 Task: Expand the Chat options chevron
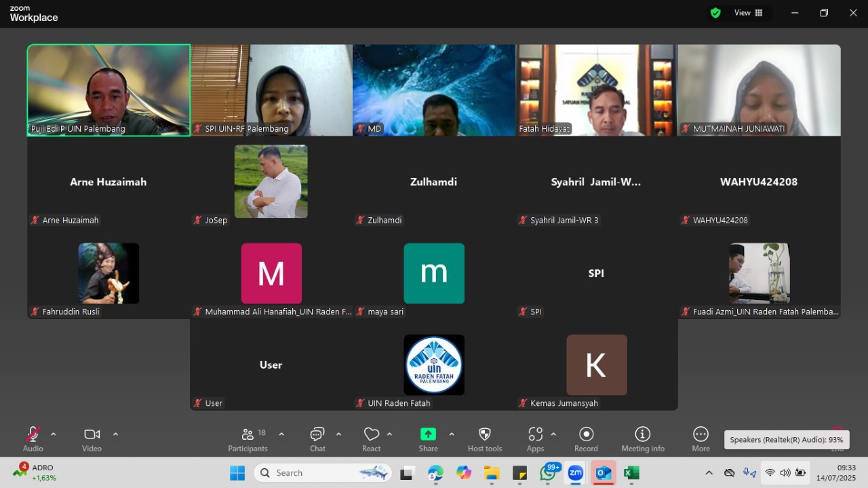coord(338,434)
